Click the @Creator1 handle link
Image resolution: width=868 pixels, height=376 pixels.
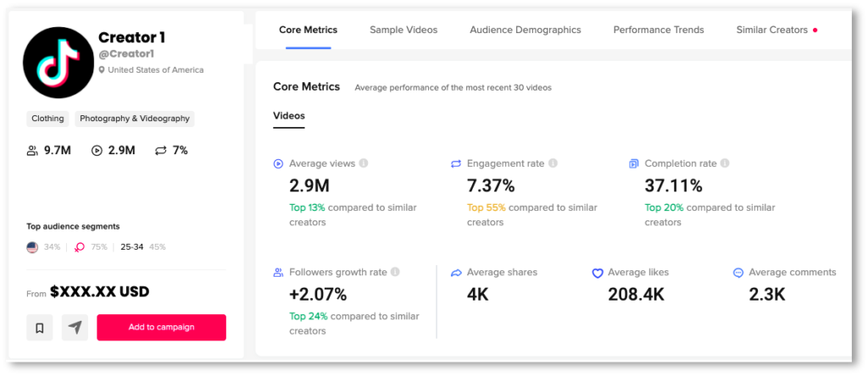126,54
